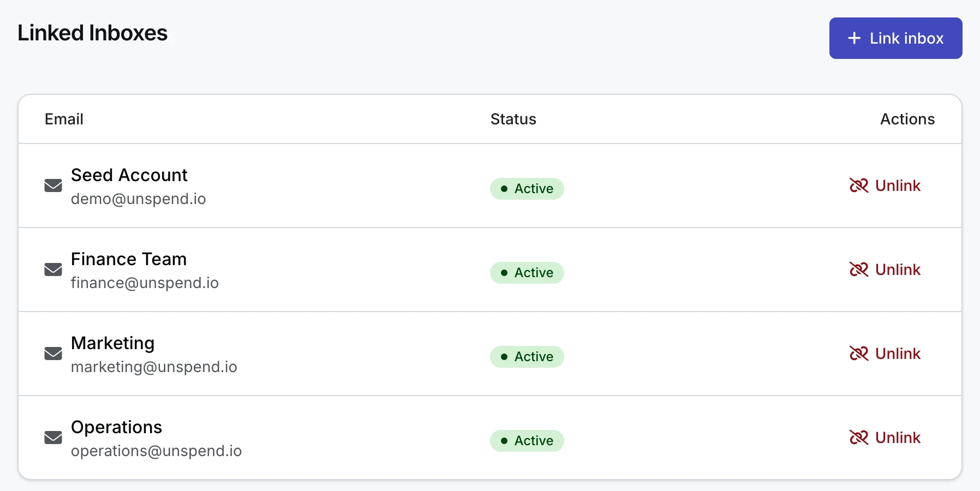Click the envelope icon beside Seed Account
The image size is (980, 491).
[52, 186]
